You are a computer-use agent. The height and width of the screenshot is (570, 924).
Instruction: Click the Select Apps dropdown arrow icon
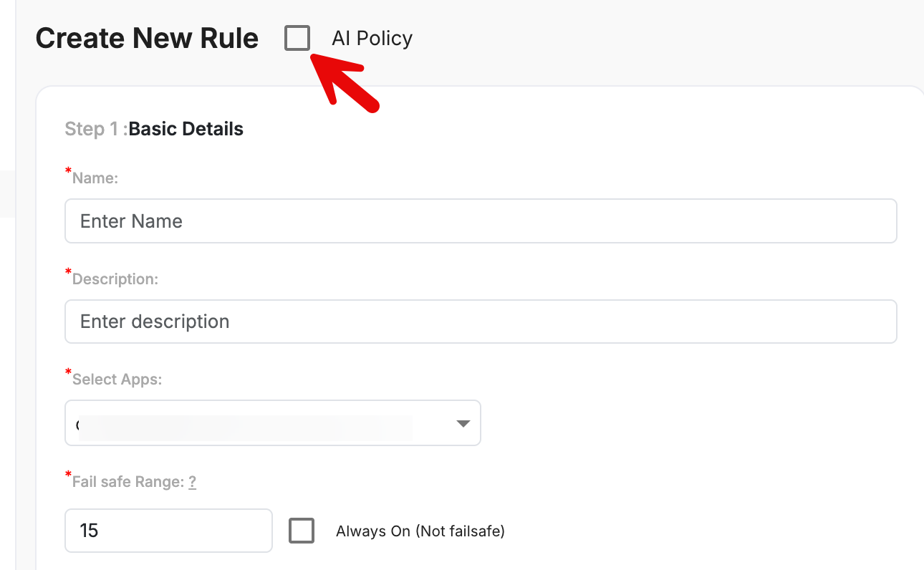pyautogui.click(x=463, y=424)
